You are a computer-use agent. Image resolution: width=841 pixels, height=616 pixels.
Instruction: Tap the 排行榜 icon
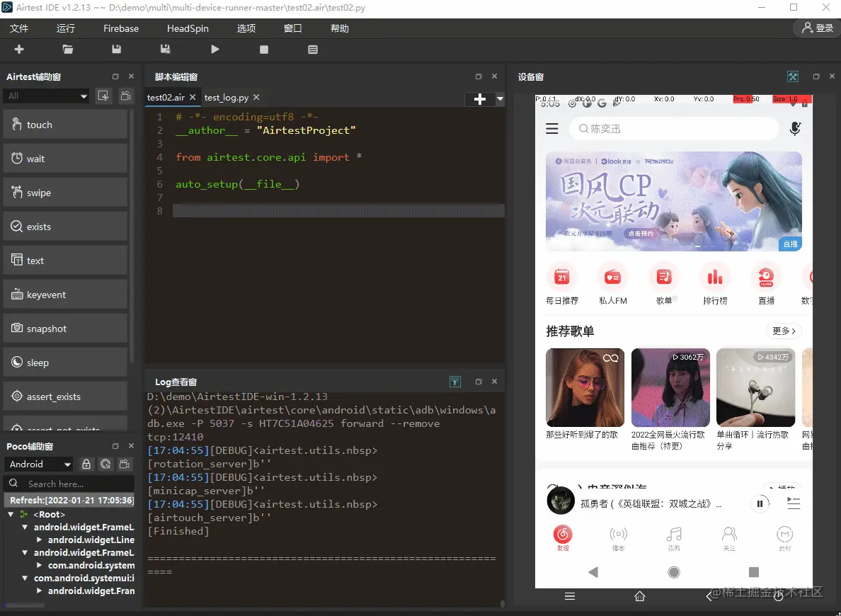pyautogui.click(x=715, y=277)
